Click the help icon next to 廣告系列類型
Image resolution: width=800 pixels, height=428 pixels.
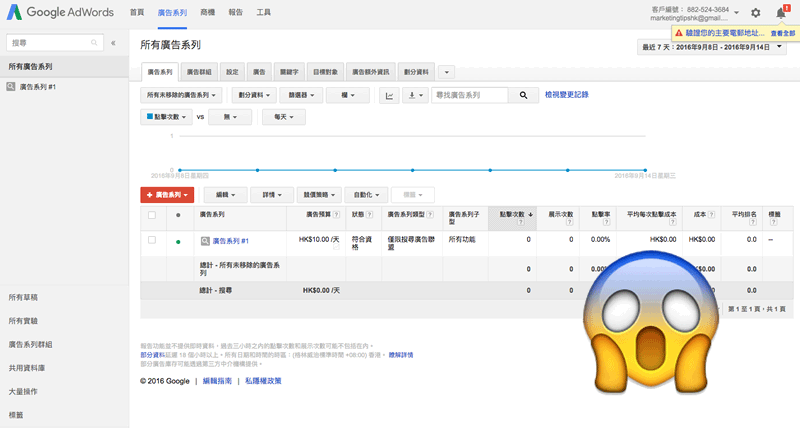pos(430,215)
